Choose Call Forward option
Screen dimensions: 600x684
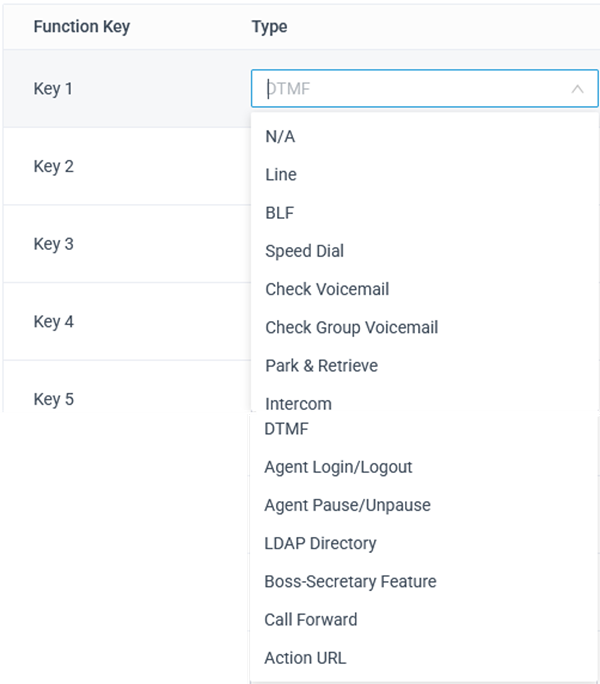pyautogui.click(x=311, y=620)
